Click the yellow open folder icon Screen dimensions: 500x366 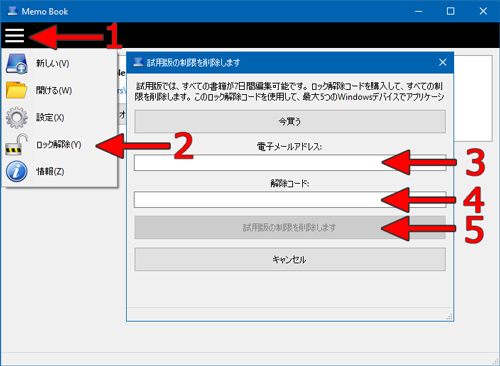[16, 90]
